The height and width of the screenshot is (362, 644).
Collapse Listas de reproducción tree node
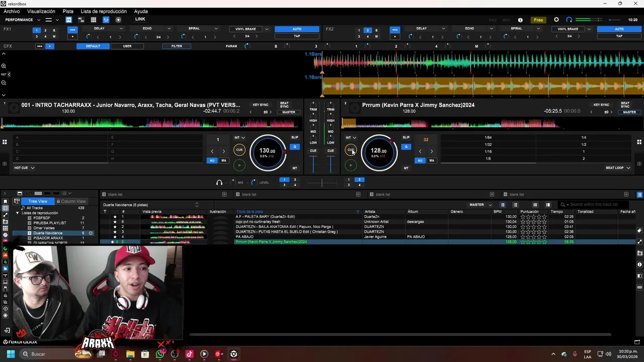point(18,213)
